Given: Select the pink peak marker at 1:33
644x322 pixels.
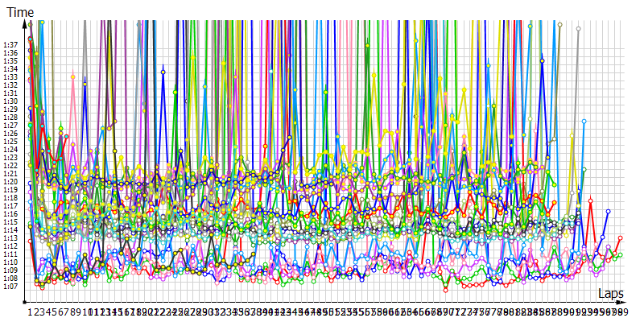Looking at the screenshot, I should click(73, 76).
